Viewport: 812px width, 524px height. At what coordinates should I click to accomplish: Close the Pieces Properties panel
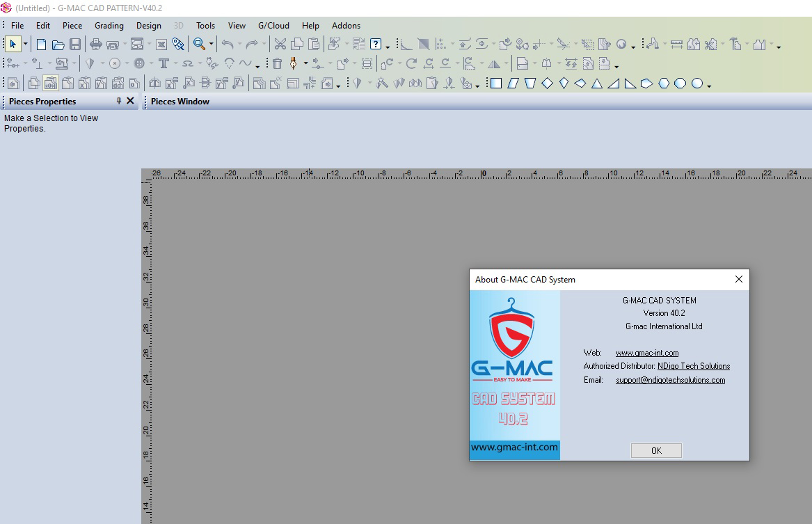(130, 101)
